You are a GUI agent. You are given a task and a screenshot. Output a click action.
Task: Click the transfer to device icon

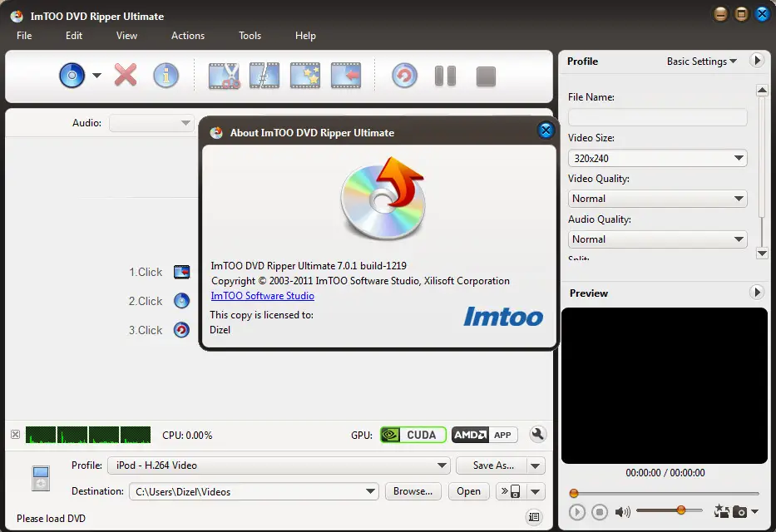tap(510, 491)
